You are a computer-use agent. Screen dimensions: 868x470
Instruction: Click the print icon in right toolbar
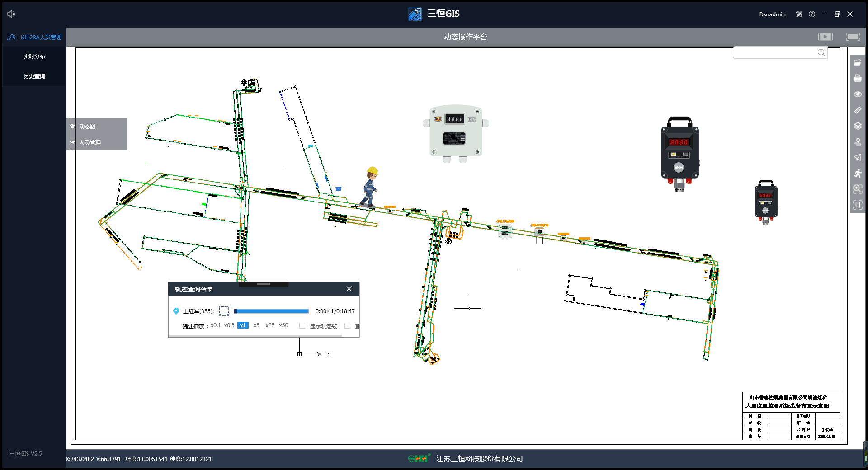857,79
